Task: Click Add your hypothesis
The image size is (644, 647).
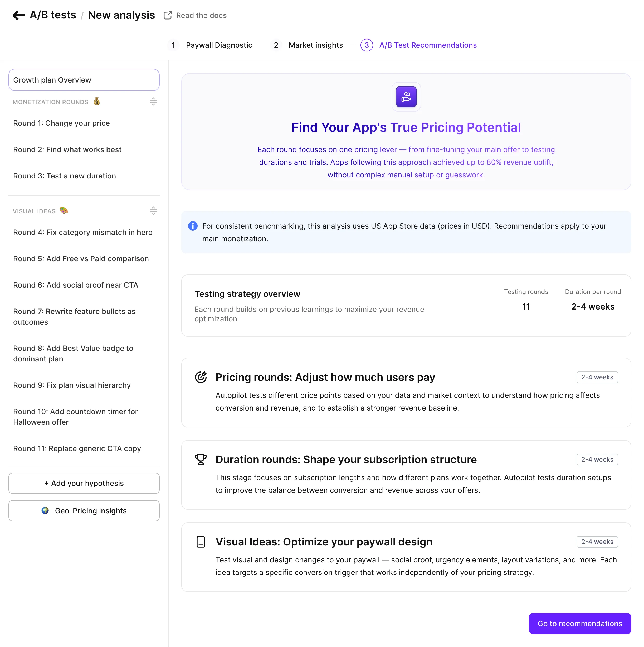Action: click(x=84, y=483)
